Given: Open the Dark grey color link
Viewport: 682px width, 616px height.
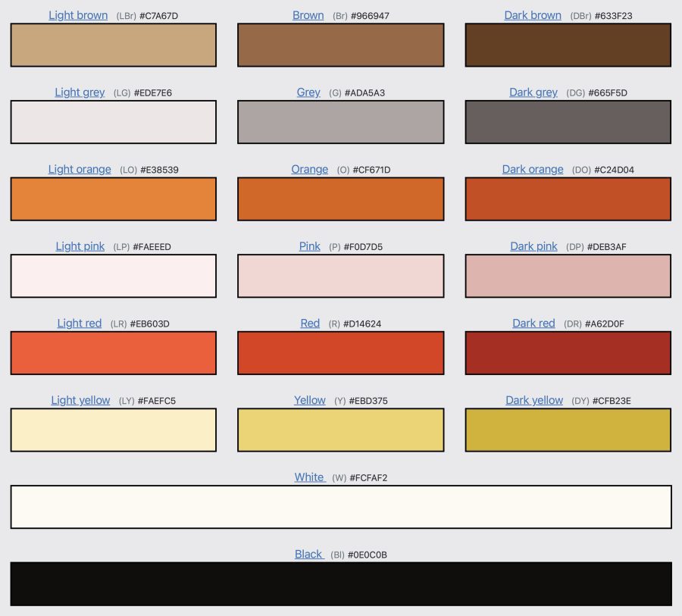Looking at the screenshot, I should pyautogui.click(x=533, y=92).
